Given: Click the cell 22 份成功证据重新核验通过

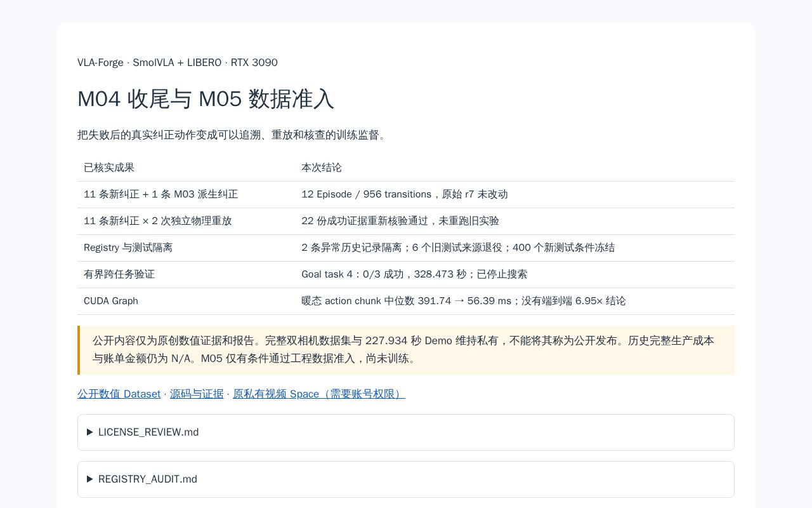Looking at the screenshot, I should coord(514,221).
